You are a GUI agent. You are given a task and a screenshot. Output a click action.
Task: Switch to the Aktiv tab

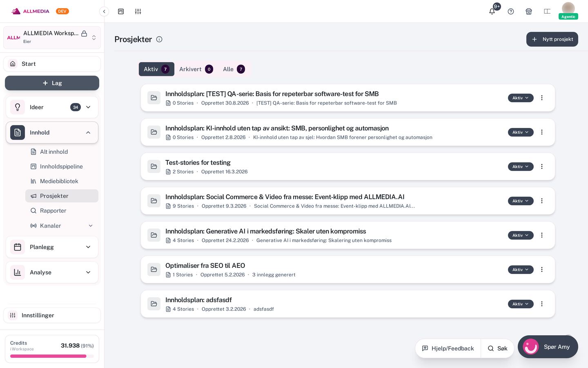coord(156,69)
